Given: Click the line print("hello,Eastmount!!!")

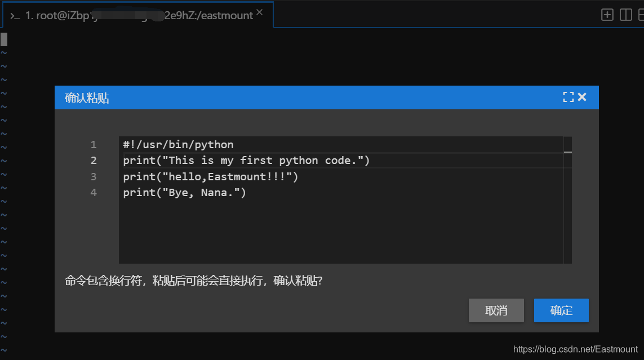Looking at the screenshot, I should [x=210, y=176].
